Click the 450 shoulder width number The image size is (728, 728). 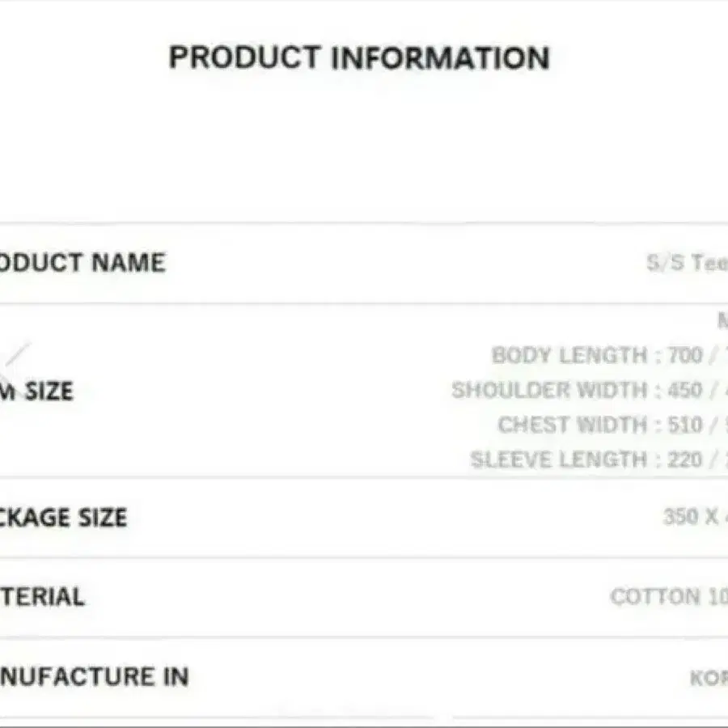685,390
